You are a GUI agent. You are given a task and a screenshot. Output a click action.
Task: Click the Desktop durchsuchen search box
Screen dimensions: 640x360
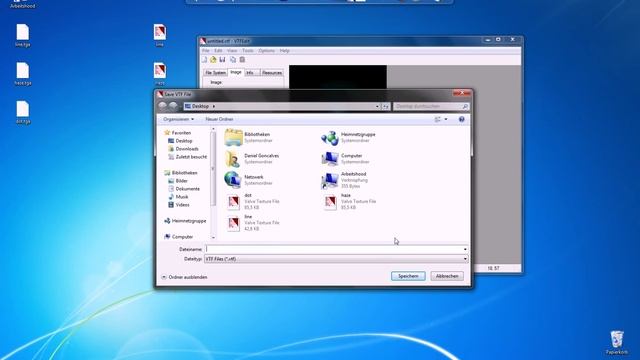(431, 107)
